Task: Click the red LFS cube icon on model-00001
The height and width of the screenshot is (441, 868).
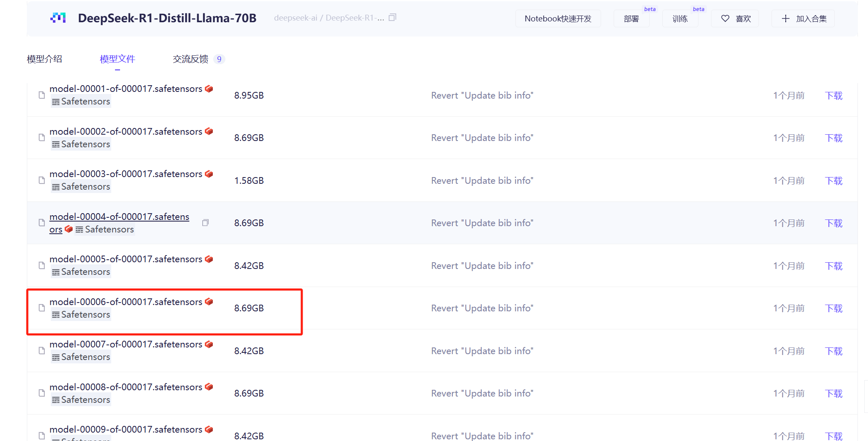Action: (x=209, y=89)
